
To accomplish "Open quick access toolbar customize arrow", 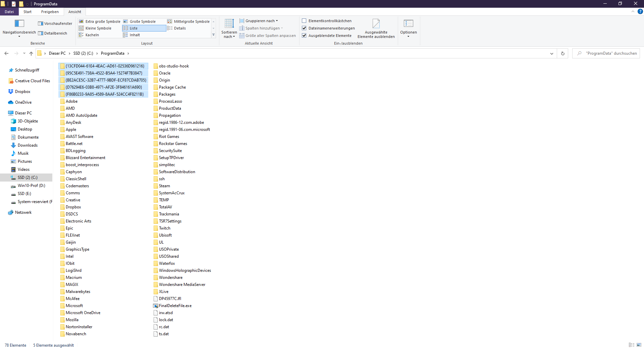I will (28, 4).
